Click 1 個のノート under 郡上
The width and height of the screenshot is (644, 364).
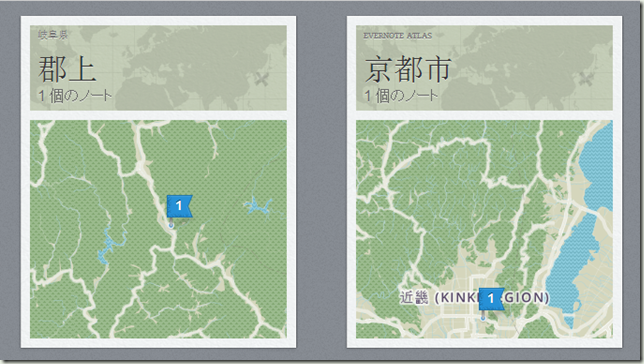[75, 96]
